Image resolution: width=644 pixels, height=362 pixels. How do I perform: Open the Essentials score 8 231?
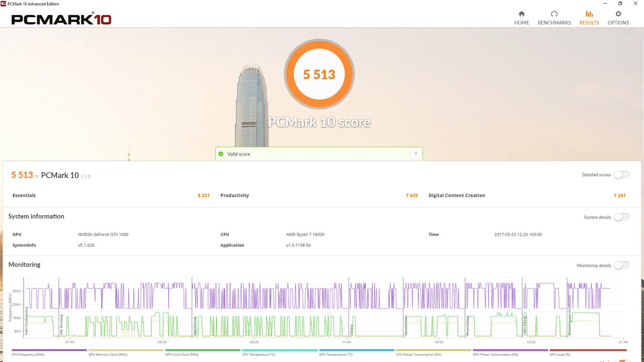tap(203, 195)
